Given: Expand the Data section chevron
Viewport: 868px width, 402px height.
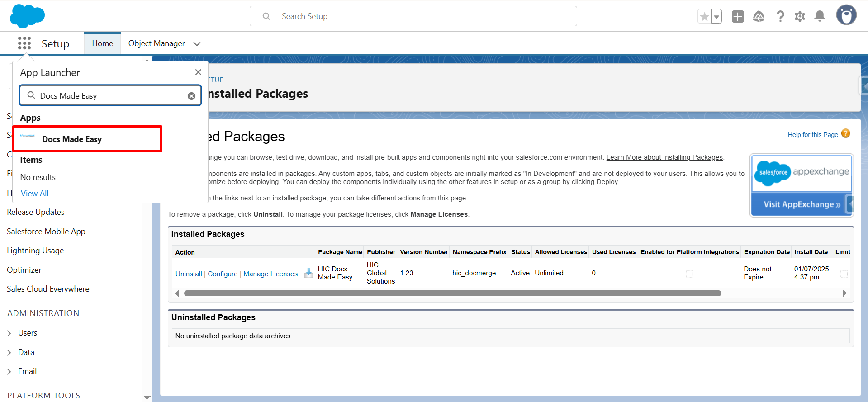Looking at the screenshot, I should coord(9,353).
